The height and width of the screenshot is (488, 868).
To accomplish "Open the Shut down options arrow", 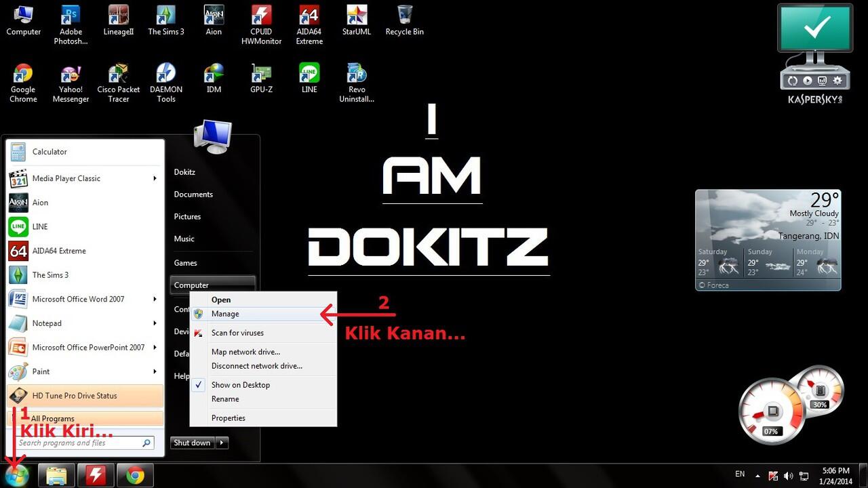I will pyautogui.click(x=222, y=443).
